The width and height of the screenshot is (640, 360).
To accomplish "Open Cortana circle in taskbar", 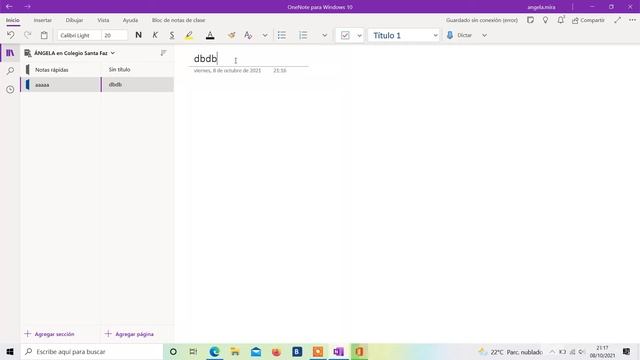I will click(173, 351).
